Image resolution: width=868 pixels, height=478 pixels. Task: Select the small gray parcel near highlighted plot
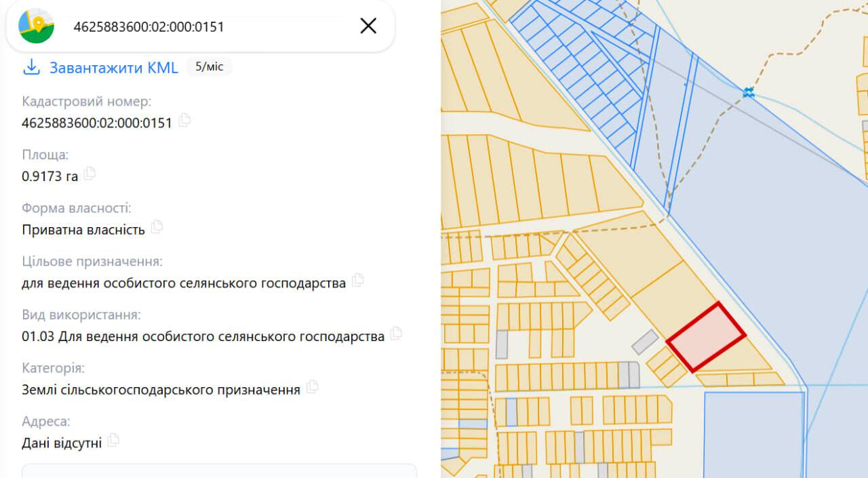[x=645, y=342]
